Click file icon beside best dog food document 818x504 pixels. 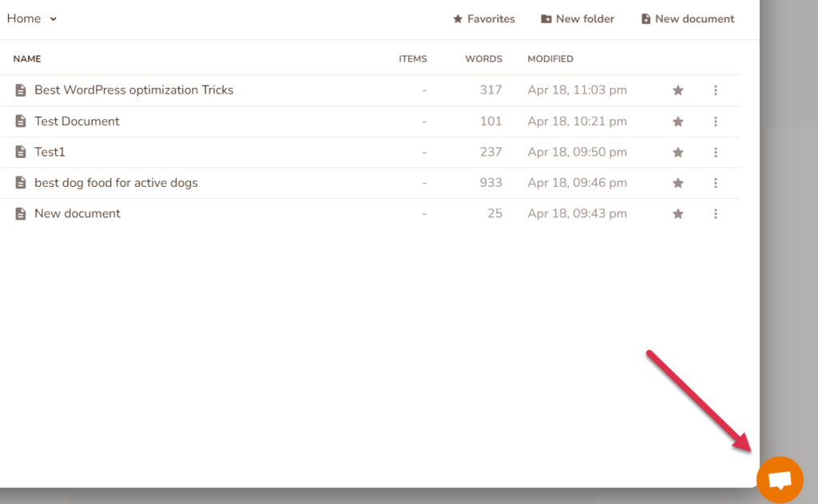21,183
